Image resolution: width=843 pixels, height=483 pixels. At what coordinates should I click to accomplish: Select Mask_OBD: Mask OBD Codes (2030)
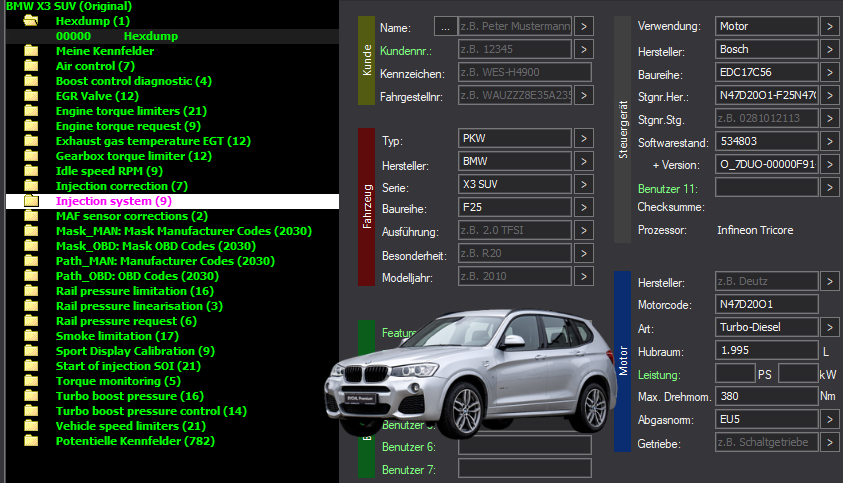coord(156,246)
